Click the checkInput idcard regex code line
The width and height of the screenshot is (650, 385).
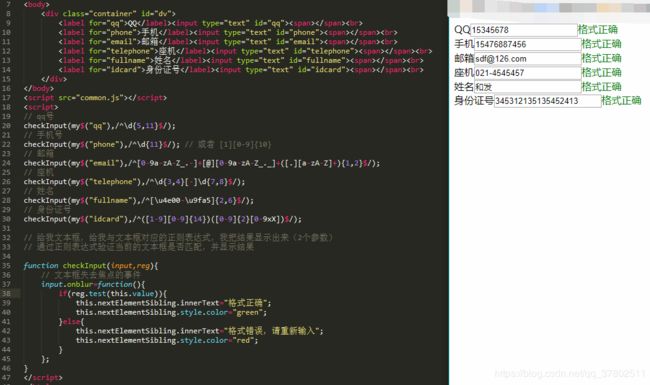[x=162, y=219]
